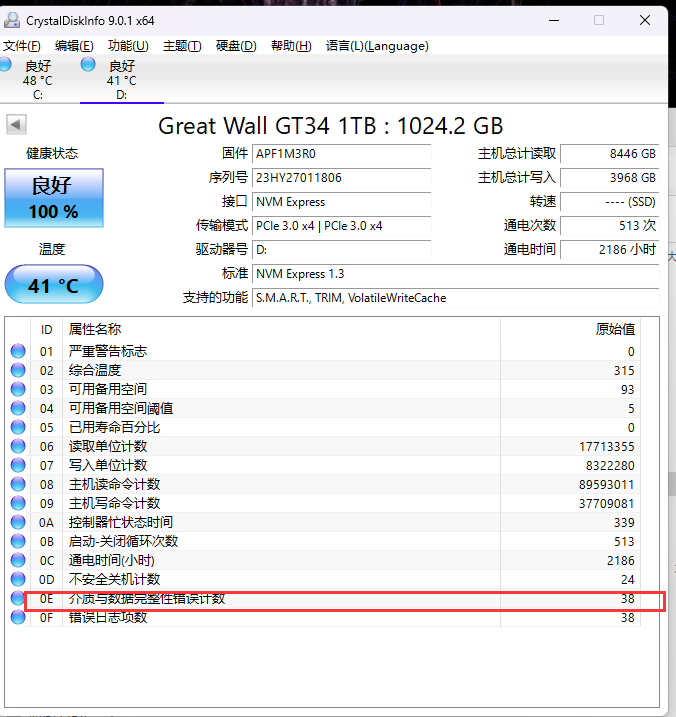Click the 属性名称 column header
This screenshot has width=676, height=717.
(281, 329)
